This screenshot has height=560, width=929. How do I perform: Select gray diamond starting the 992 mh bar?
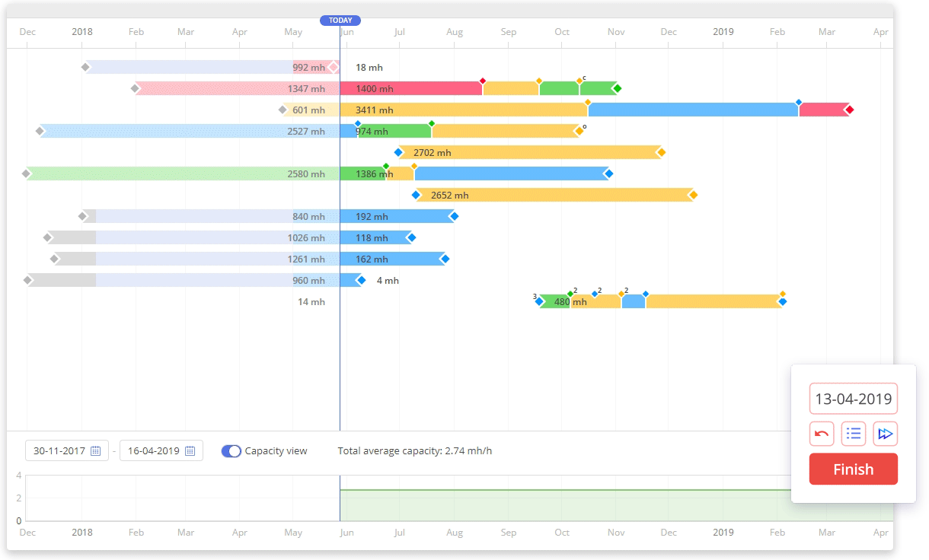(85, 67)
